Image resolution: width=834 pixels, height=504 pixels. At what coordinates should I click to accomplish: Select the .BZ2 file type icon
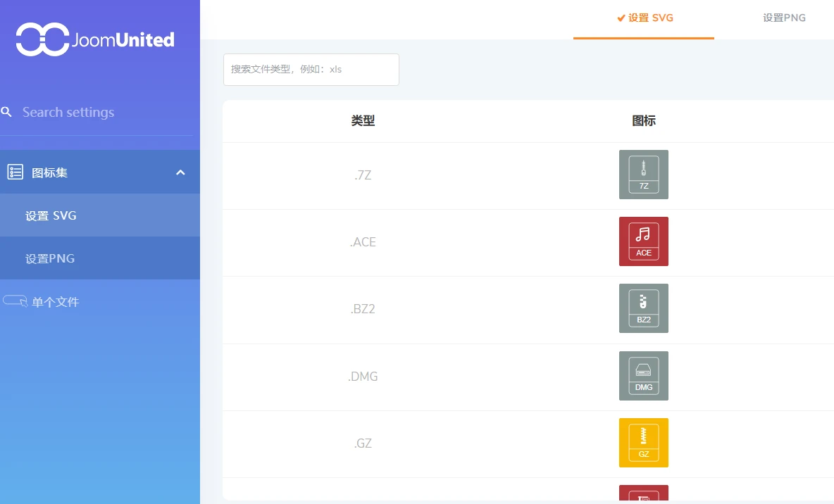[643, 308]
